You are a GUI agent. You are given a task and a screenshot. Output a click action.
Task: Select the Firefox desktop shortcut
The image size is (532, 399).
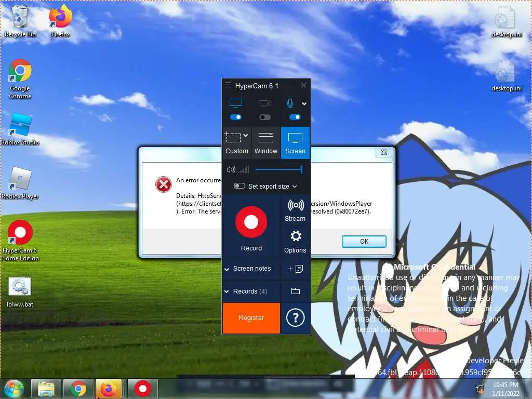60,21
